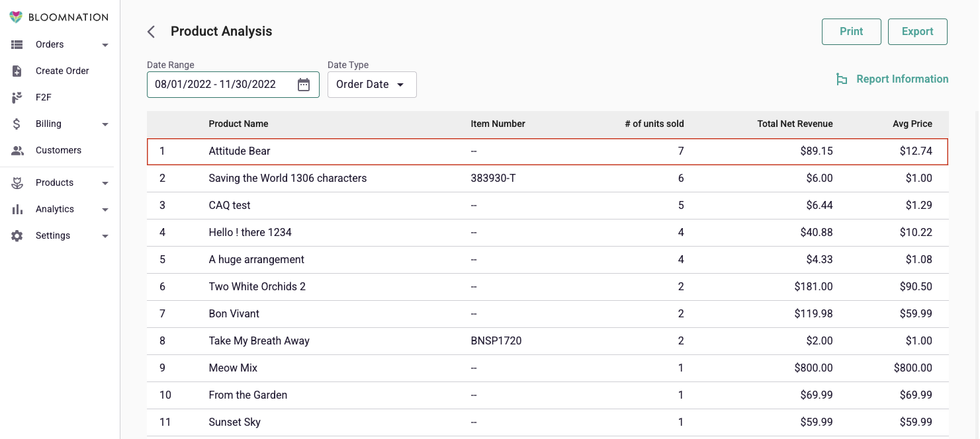This screenshot has height=439, width=980.
Task: Select the Orders list icon in sidebar
Action: (x=17, y=44)
